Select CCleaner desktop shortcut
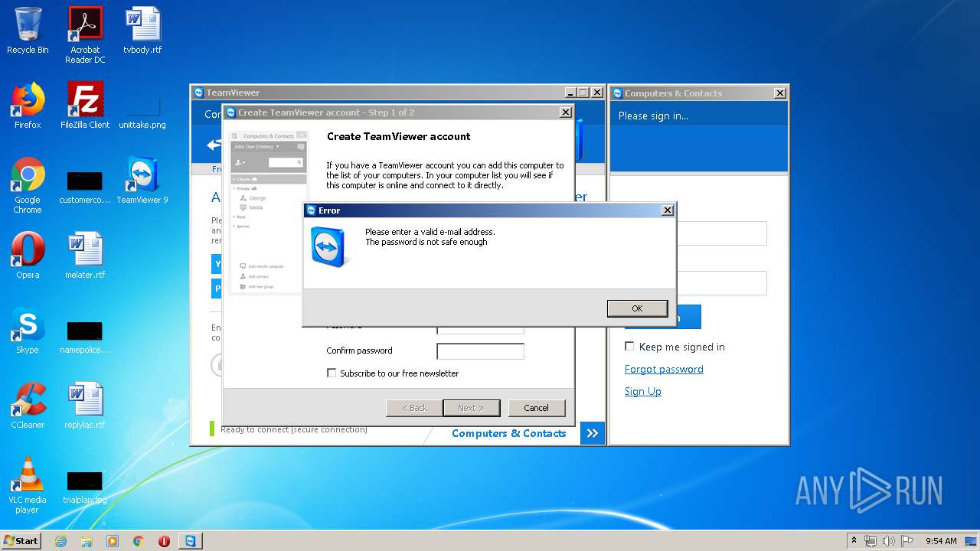 click(28, 406)
